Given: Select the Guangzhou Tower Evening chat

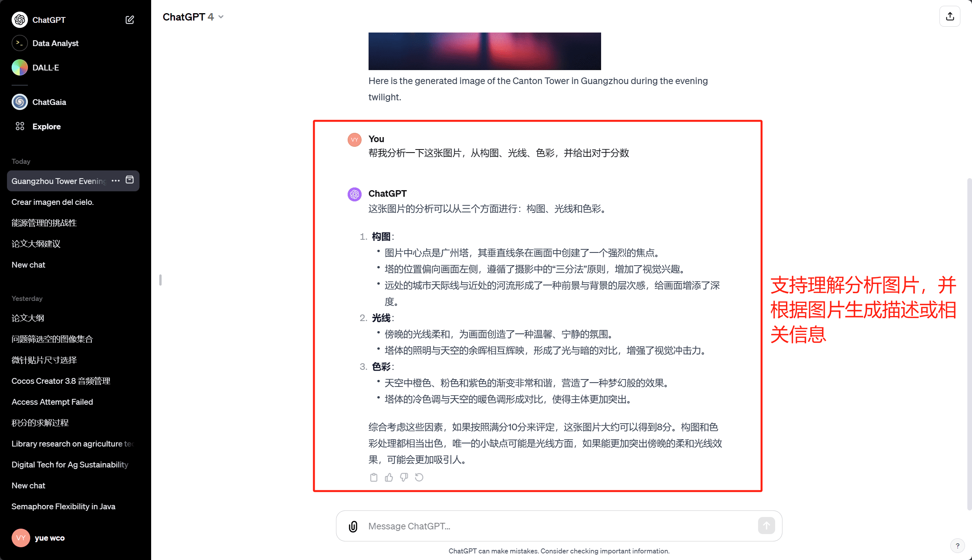Looking at the screenshot, I should coord(59,180).
